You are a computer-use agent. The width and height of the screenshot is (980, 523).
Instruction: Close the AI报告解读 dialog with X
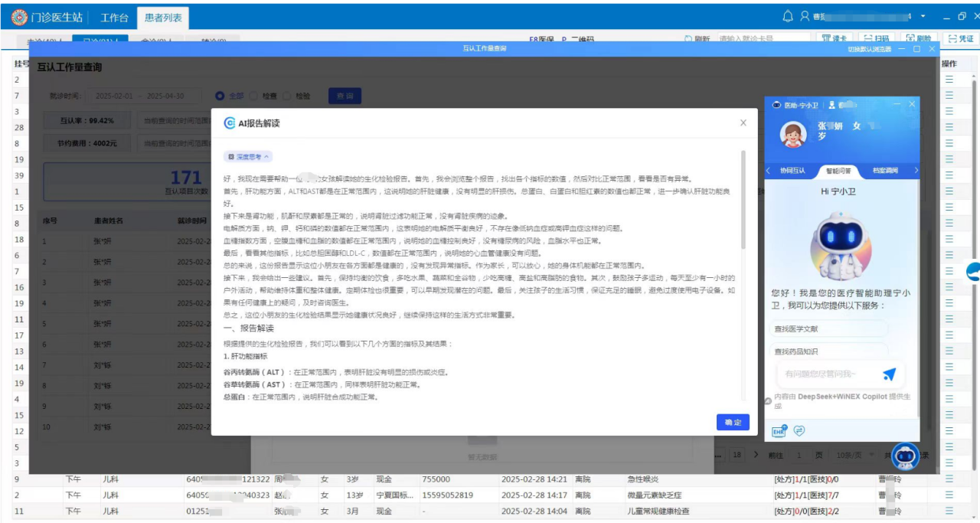tap(743, 123)
